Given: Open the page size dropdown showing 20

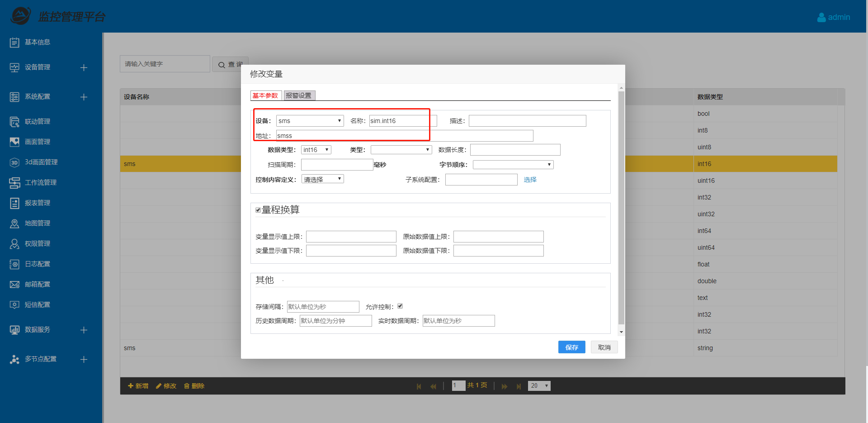Looking at the screenshot, I should [539, 386].
